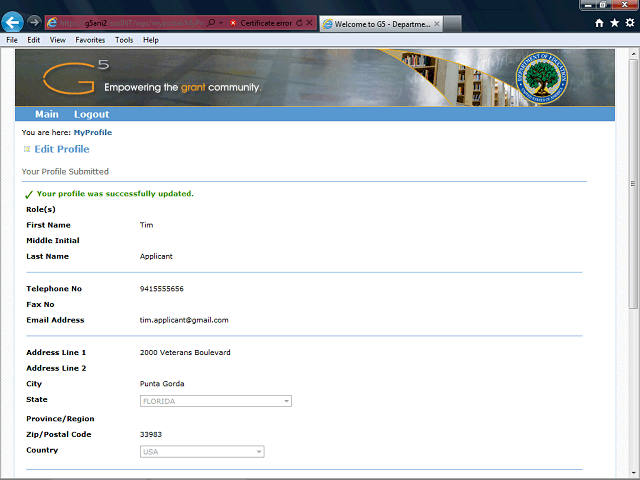This screenshot has height=480, width=640.
Task: Open the File menu
Action: pyautogui.click(x=12, y=40)
